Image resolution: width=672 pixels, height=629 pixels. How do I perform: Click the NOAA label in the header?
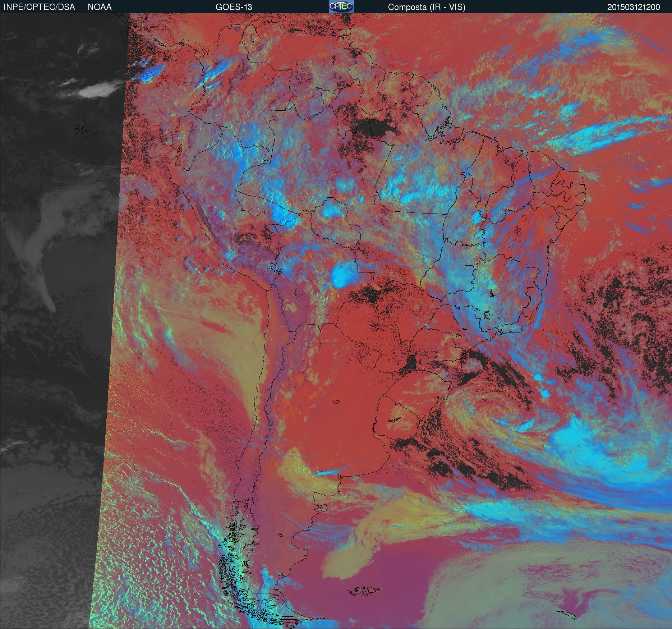coord(100,7)
